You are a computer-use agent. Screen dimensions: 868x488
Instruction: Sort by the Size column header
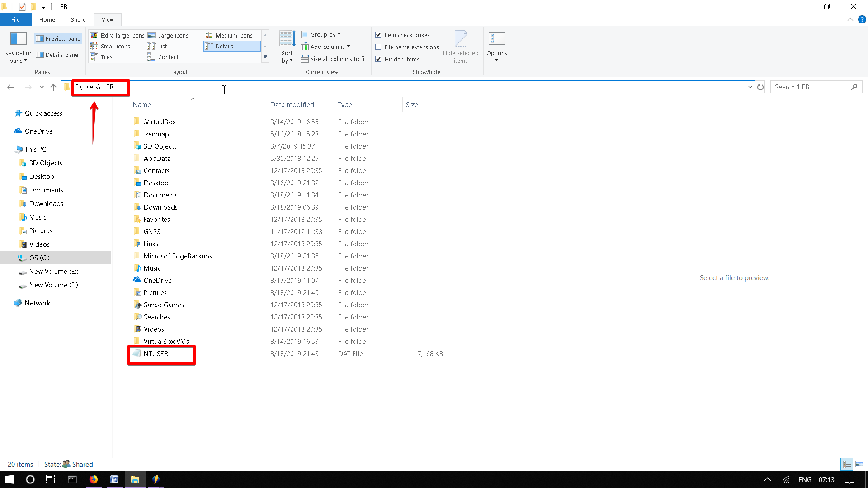coord(425,104)
